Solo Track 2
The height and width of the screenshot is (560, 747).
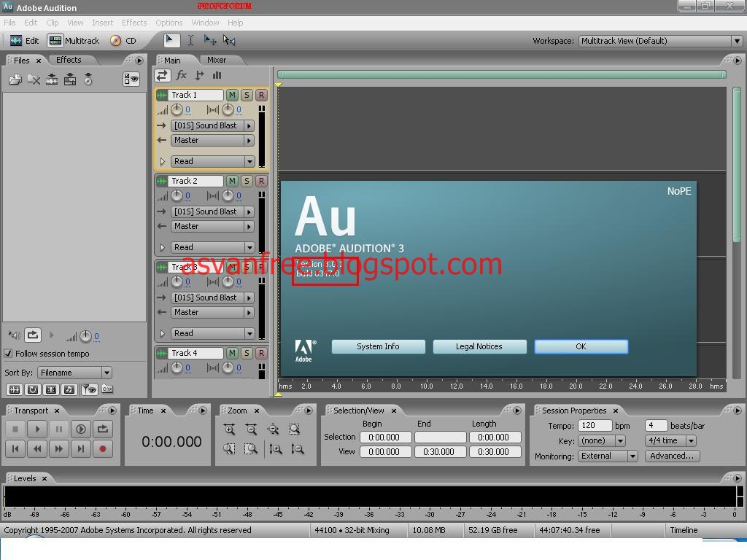click(x=247, y=181)
